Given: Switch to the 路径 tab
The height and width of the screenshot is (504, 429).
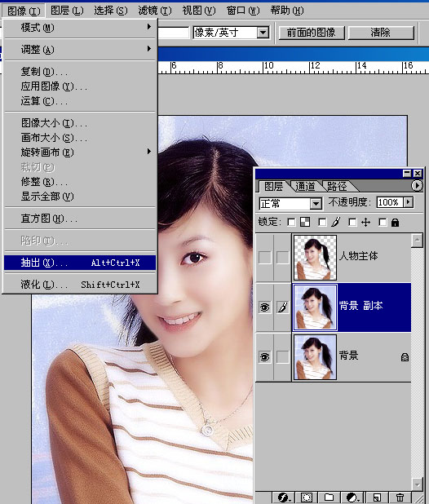Looking at the screenshot, I should tap(337, 186).
